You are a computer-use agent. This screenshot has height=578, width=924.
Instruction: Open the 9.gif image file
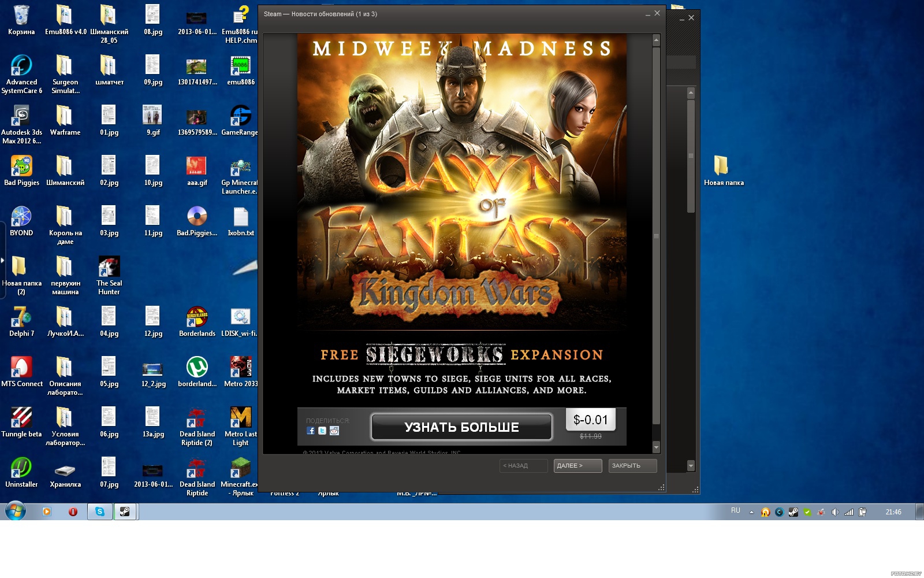click(x=153, y=121)
